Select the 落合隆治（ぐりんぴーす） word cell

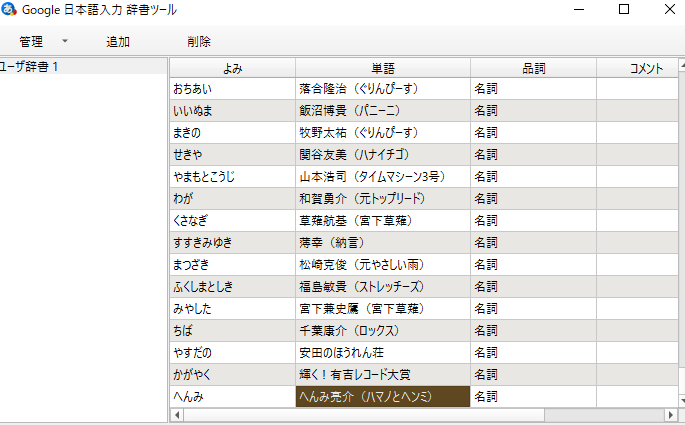pyautogui.click(x=383, y=89)
